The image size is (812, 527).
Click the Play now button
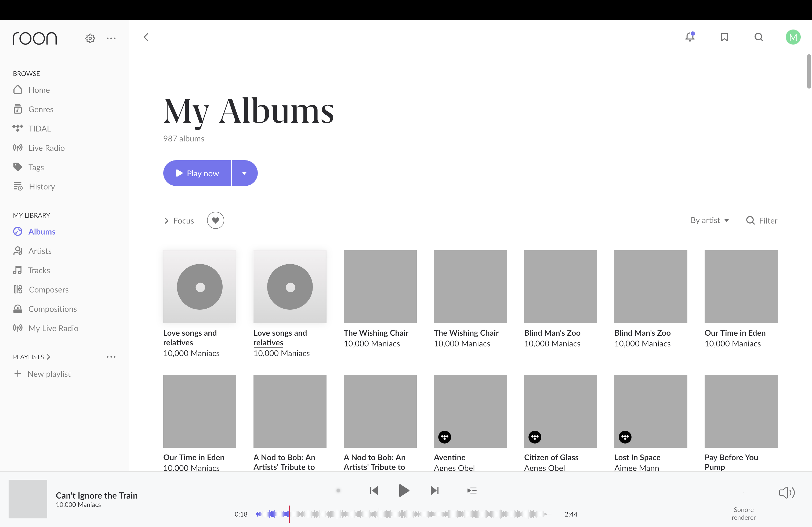click(197, 173)
